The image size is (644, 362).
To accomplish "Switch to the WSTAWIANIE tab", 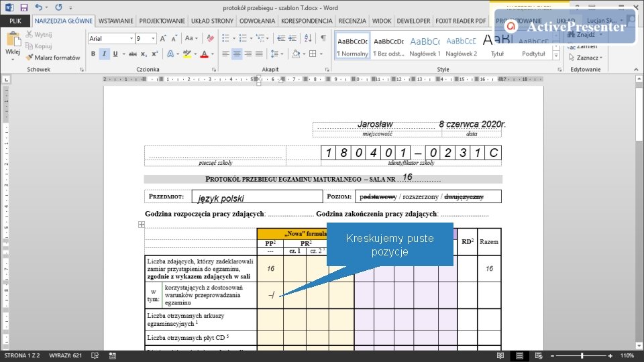I will click(x=116, y=21).
